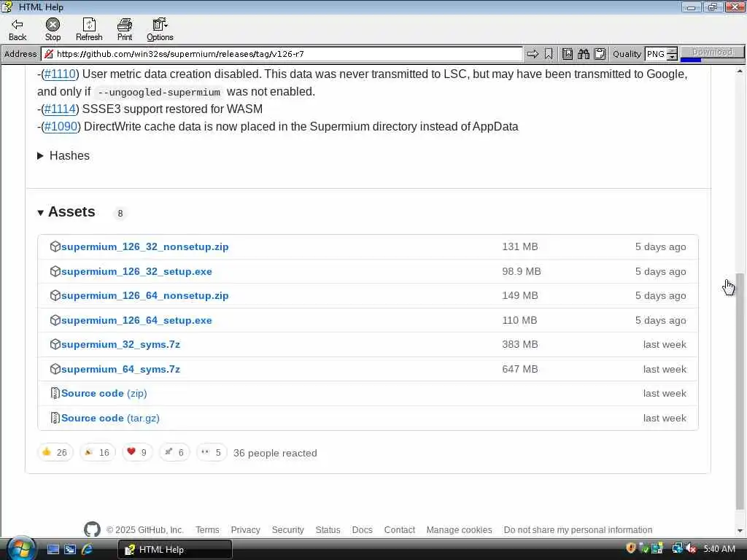Open the bookmarks book icon

(567, 54)
